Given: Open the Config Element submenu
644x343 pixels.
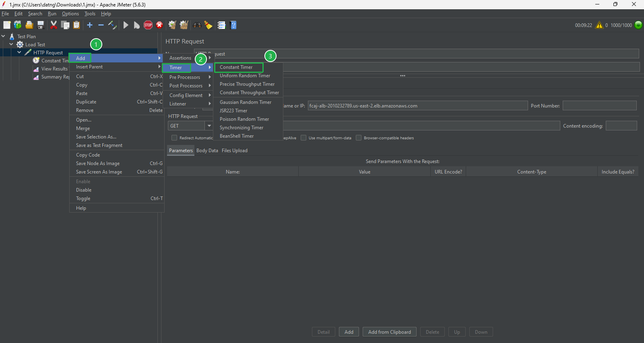Looking at the screenshot, I should (x=188, y=95).
